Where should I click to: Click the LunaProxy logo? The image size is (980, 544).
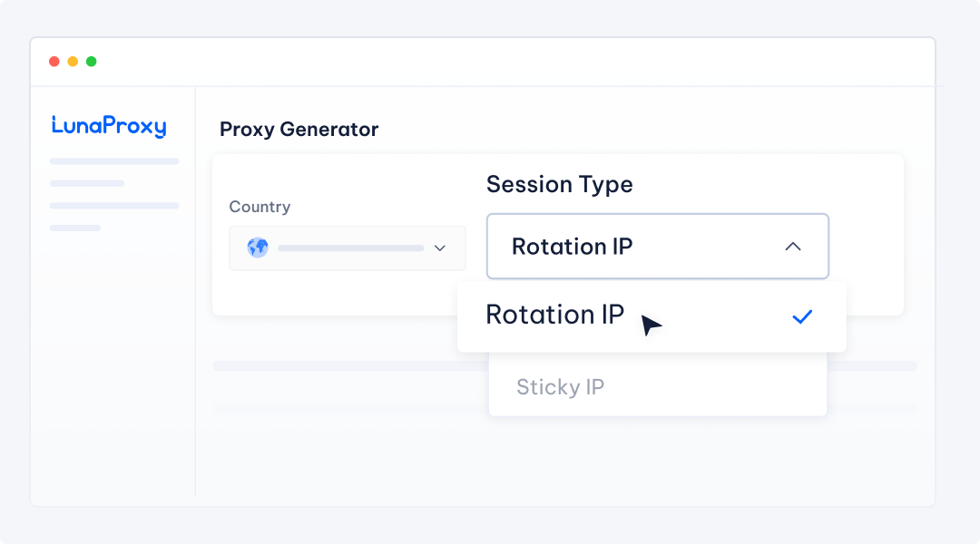click(x=109, y=126)
